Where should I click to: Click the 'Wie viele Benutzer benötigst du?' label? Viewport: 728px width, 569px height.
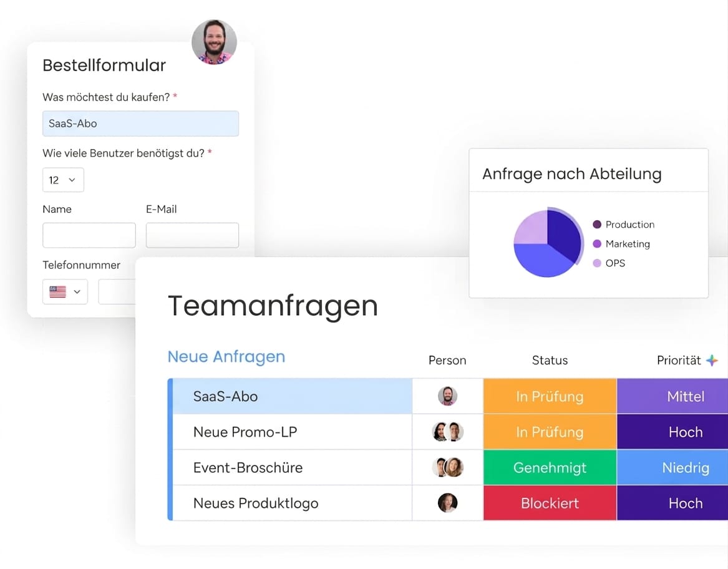(124, 153)
